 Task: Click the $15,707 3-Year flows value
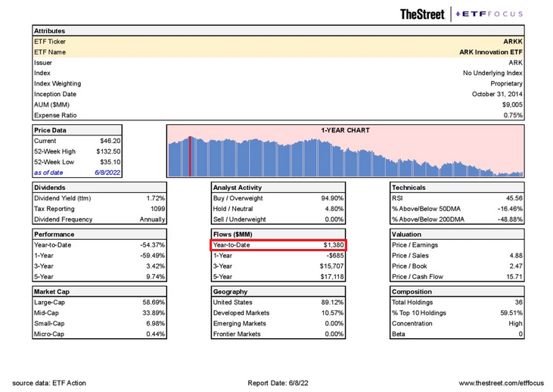331,266
